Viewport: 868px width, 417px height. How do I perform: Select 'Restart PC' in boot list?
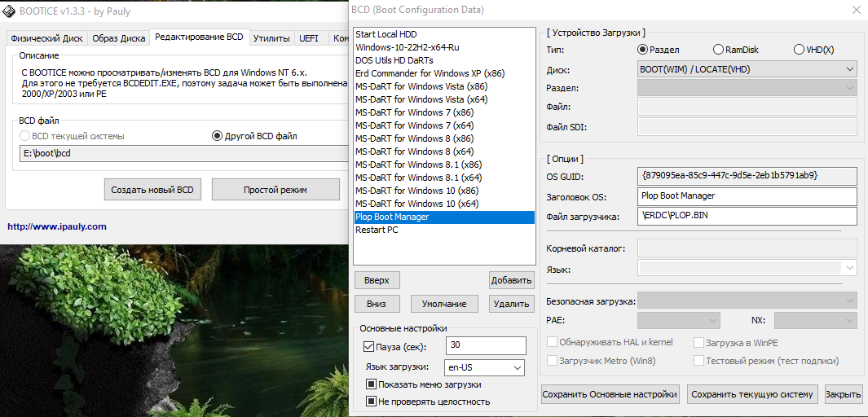click(x=377, y=230)
